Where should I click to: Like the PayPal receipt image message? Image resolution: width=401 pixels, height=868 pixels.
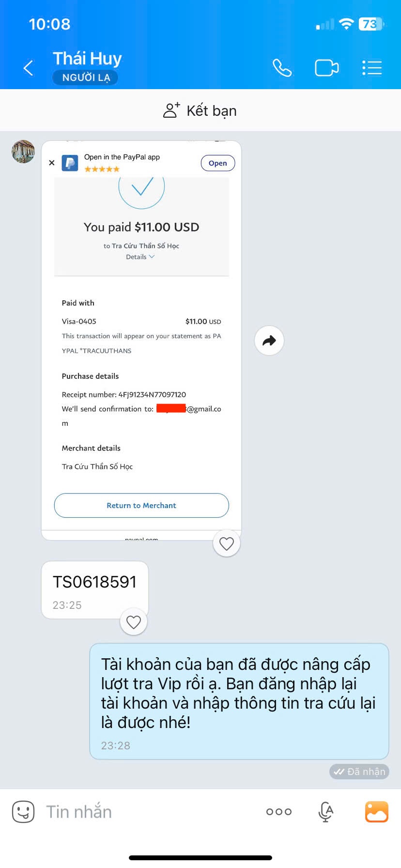click(227, 543)
